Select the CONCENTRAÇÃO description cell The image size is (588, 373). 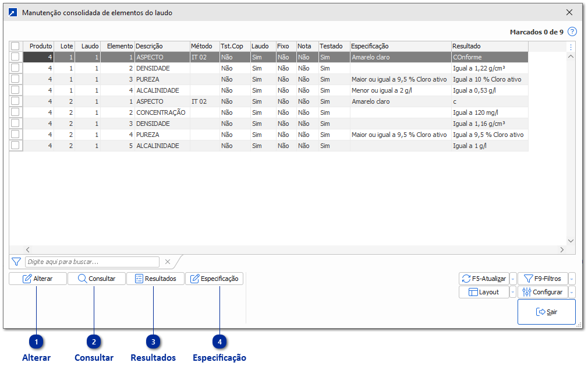pyautogui.click(x=162, y=112)
